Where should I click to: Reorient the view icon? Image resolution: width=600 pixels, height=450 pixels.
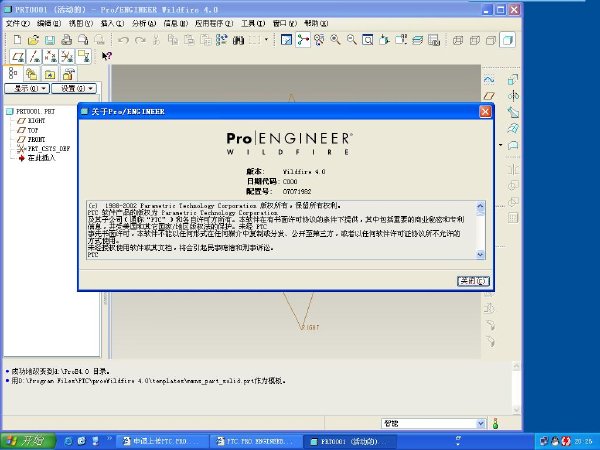(384, 40)
